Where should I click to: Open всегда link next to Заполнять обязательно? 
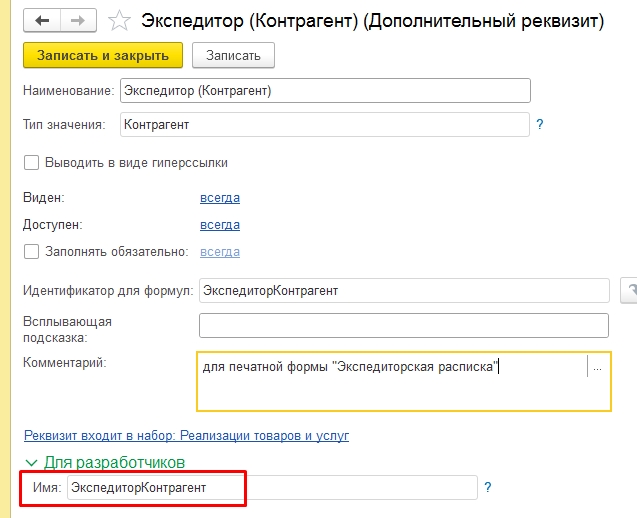[220, 252]
